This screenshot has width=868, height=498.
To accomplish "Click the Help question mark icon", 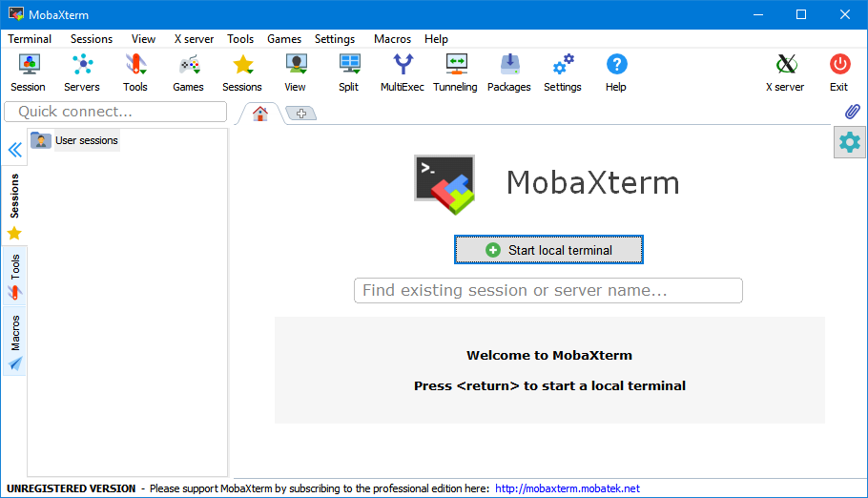I will pyautogui.click(x=616, y=73).
